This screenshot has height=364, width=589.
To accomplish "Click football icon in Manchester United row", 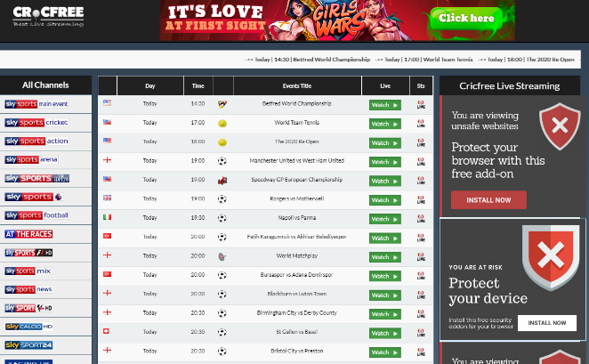I will [222, 161].
